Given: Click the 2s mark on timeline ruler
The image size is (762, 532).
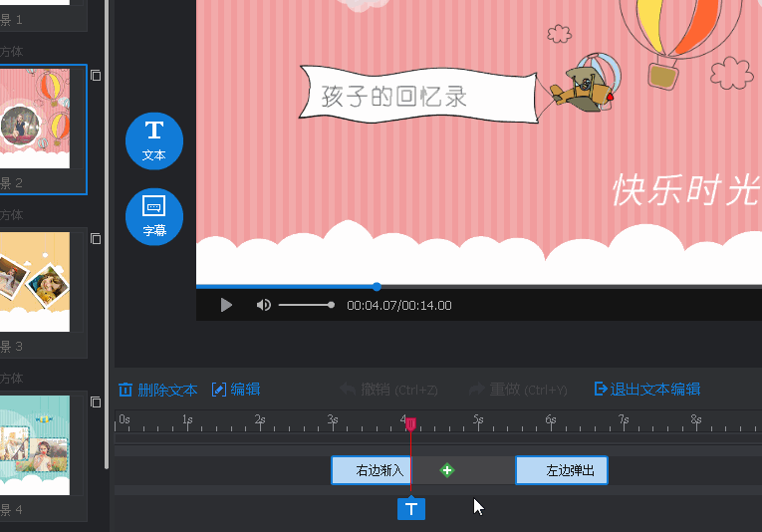Looking at the screenshot, I should click(260, 421).
